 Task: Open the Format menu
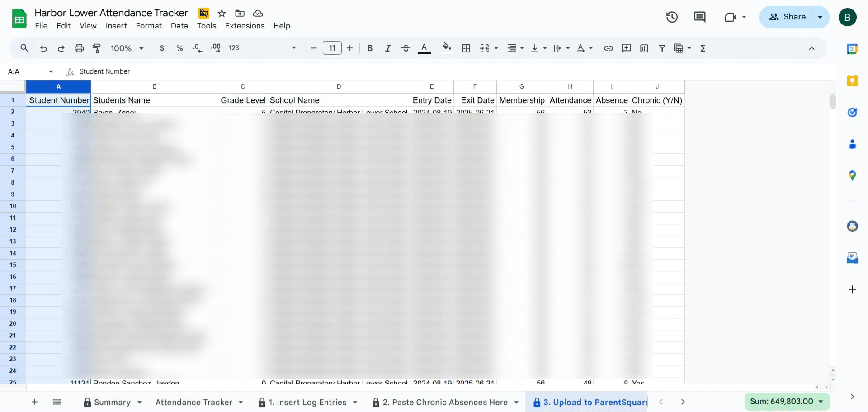[149, 26]
